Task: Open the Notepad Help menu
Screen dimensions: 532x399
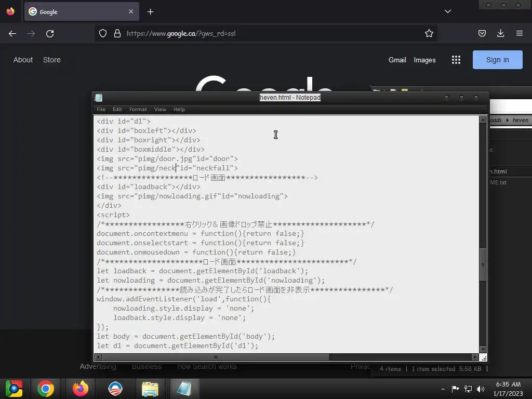Action: point(179,109)
